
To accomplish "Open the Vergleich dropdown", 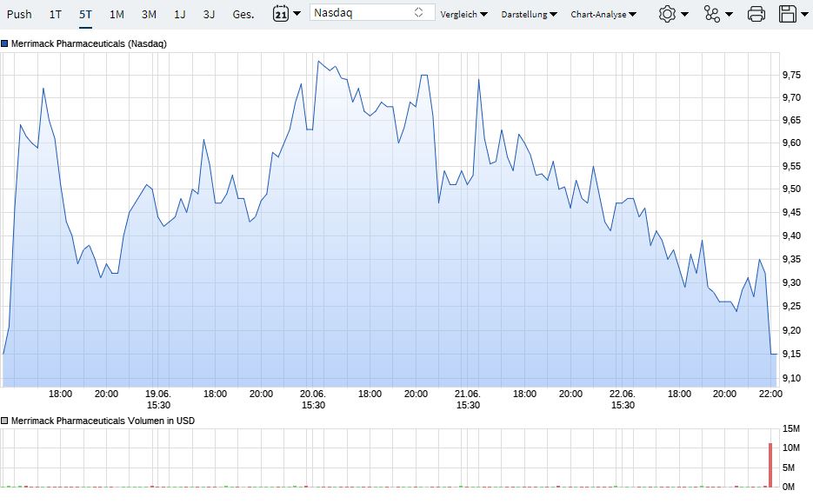I will pyautogui.click(x=463, y=15).
